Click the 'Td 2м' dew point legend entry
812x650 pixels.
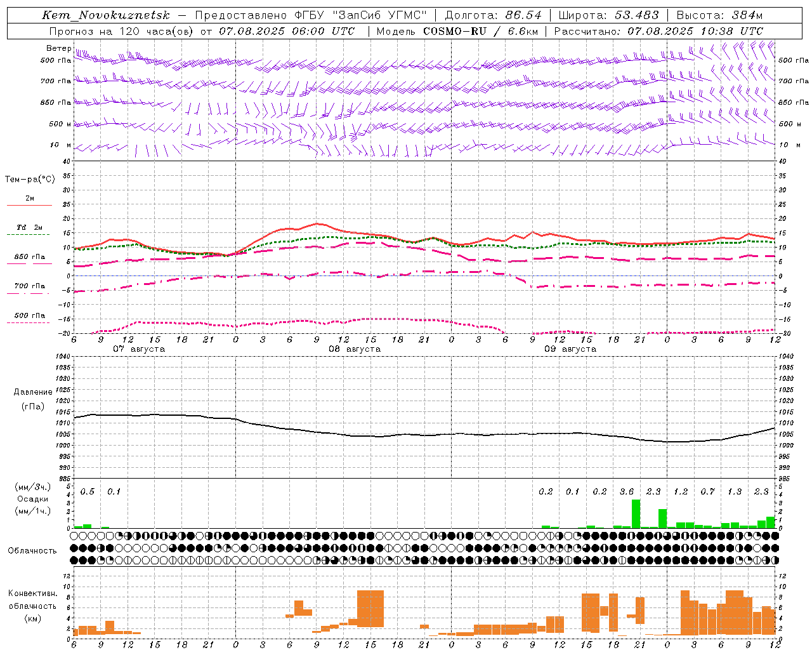pyautogui.click(x=29, y=227)
